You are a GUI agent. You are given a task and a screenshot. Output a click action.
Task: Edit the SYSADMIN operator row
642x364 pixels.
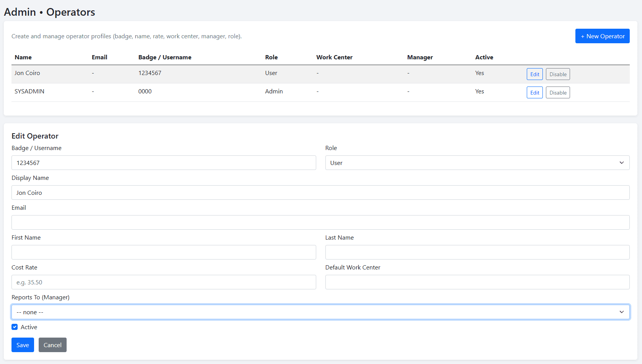[x=534, y=93]
